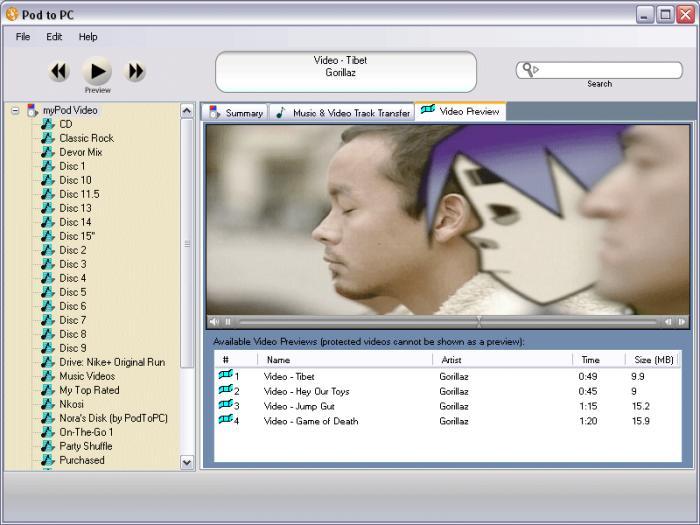Click the video seek slider handle
Screen dimensions: 700x525
pos(479,321)
